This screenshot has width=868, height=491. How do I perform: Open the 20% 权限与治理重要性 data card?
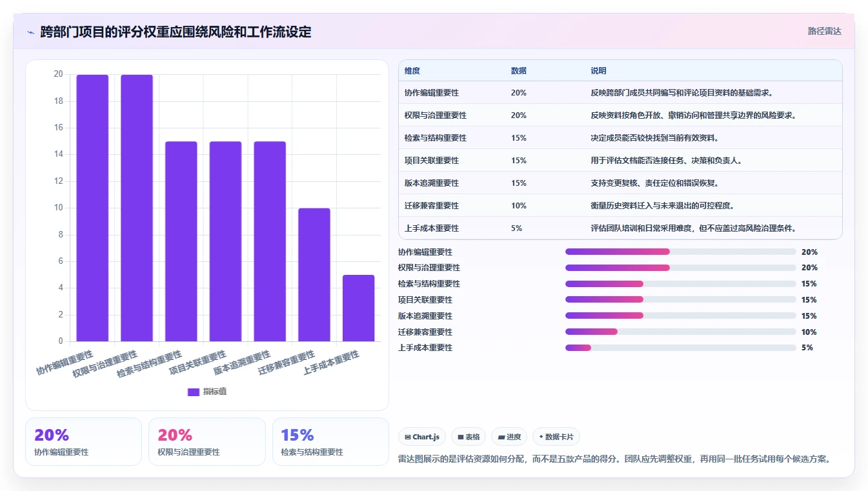point(207,441)
